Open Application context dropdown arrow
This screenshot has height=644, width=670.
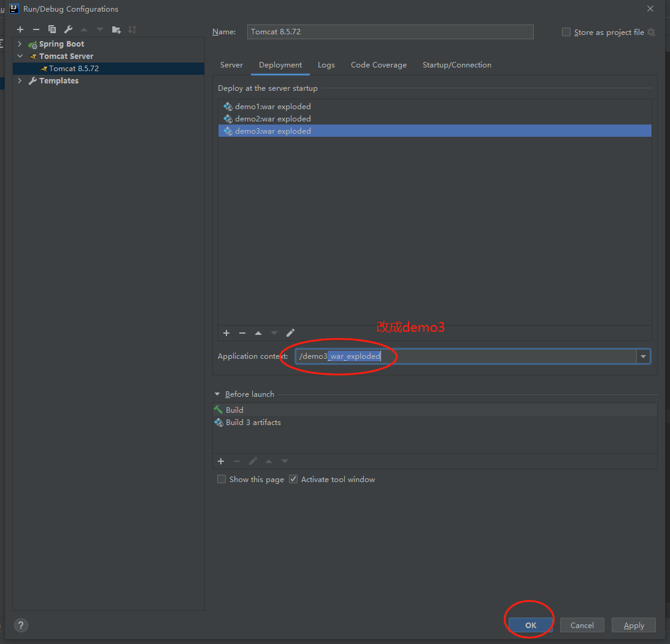click(643, 356)
